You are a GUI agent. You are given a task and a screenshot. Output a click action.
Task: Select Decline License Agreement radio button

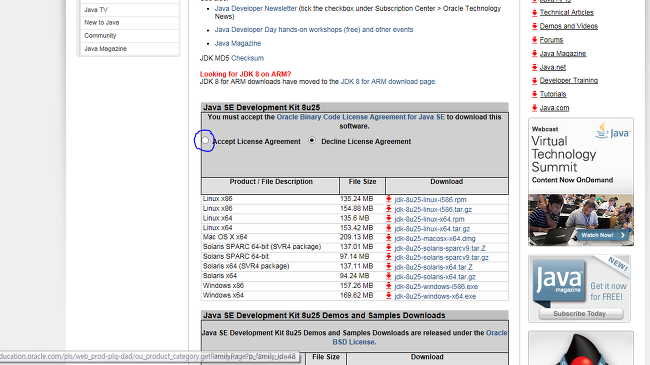[x=312, y=141]
